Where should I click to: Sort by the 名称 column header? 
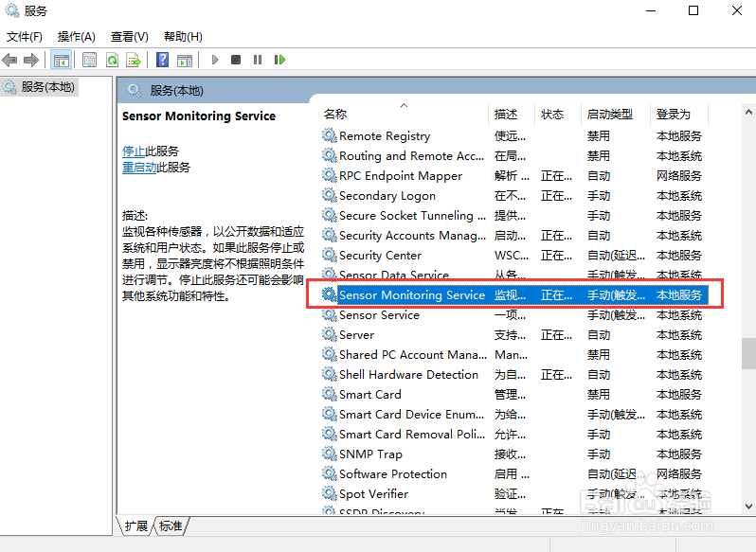pyautogui.click(x=404, y=115)
